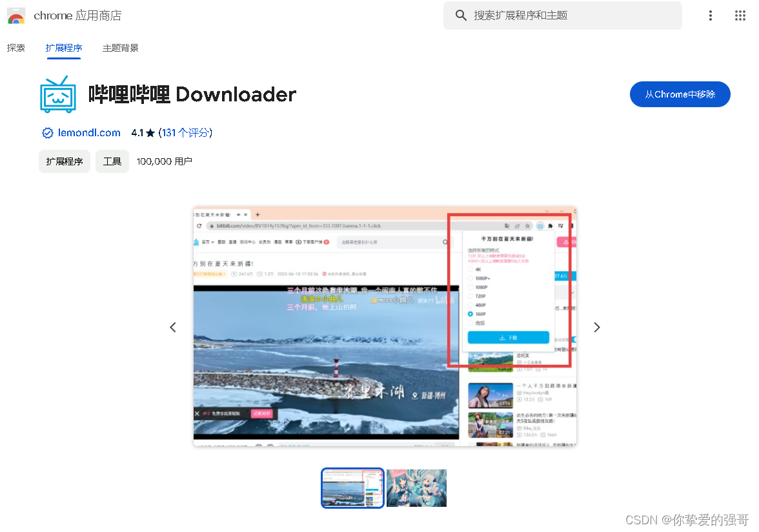Open the three-dot more options menu
The width and height of the screenshot is (759, 532).
point(710,15)
